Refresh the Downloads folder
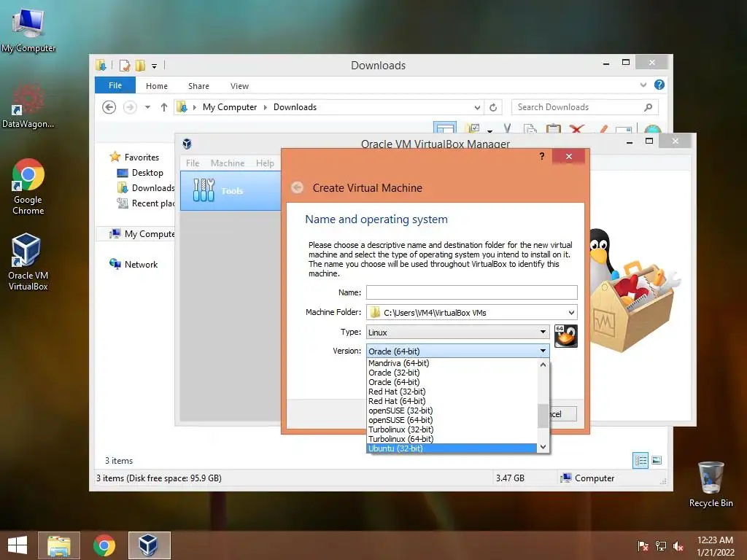The width and height of the screenshot is (747, 560). 493,108
